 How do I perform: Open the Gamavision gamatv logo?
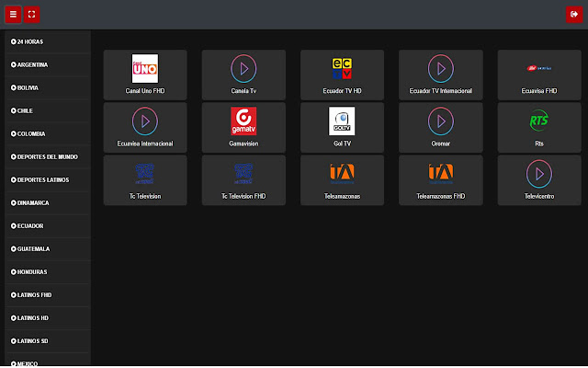click(243, 121)
